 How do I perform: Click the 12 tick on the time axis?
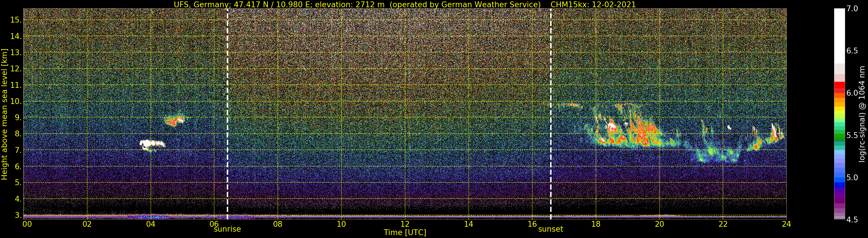pos(405,224)
